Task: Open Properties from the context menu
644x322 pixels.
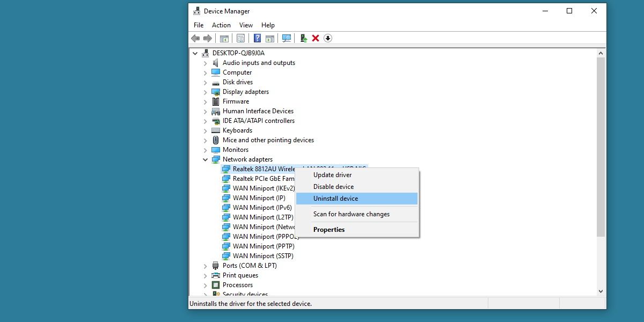Action: (x=329, y=230)
